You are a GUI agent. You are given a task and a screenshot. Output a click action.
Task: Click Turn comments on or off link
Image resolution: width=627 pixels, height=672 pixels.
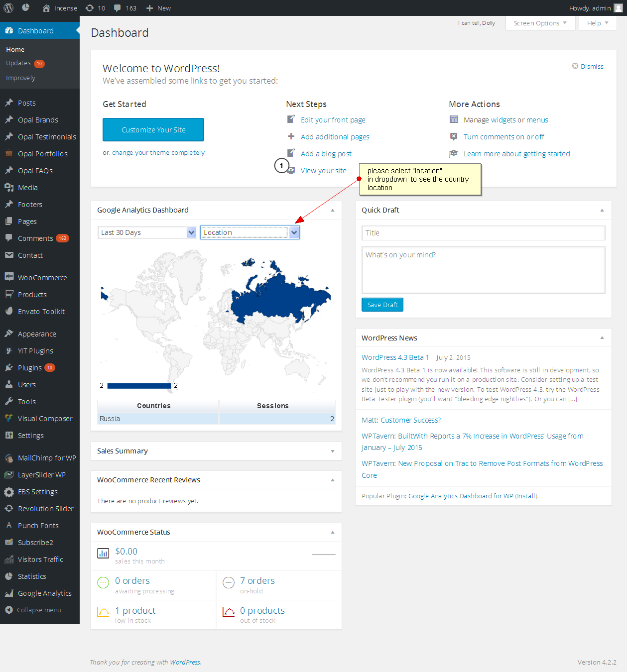[504, 137]
